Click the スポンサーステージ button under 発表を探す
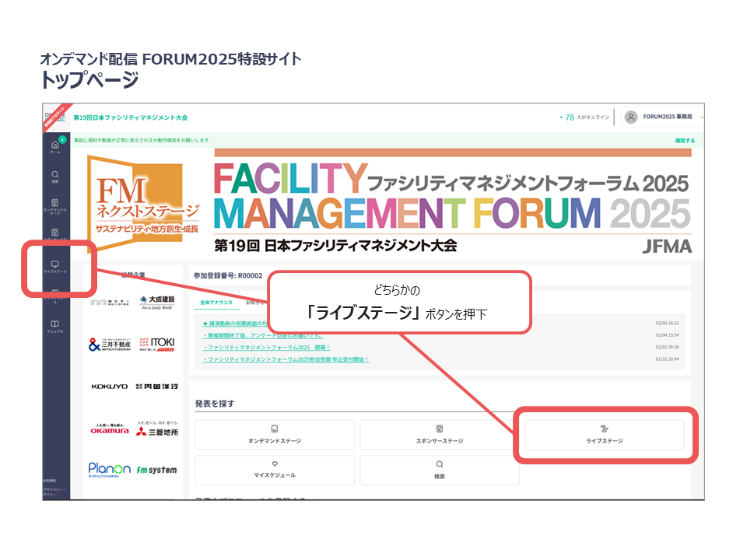 (439, 435)
